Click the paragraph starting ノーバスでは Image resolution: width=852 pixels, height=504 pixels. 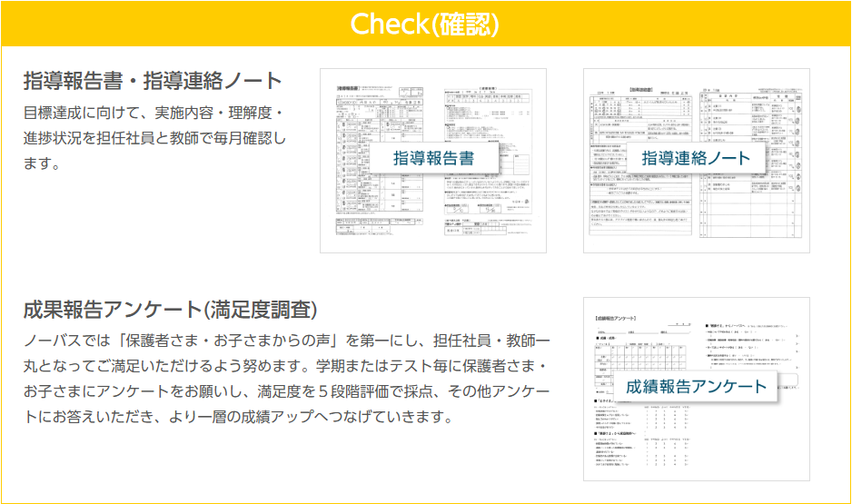tap(287, 379)
